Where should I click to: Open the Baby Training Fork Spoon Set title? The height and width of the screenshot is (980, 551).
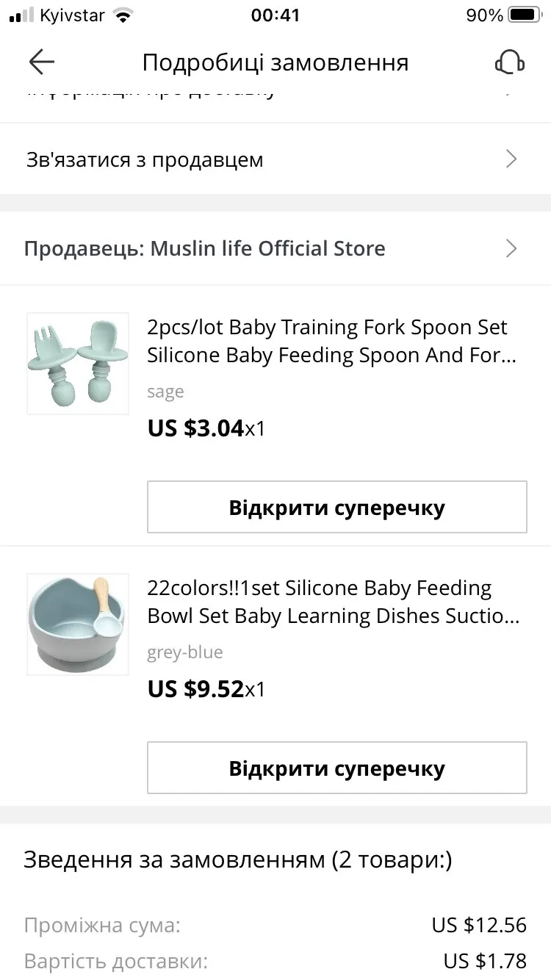(x=333, y=341)
